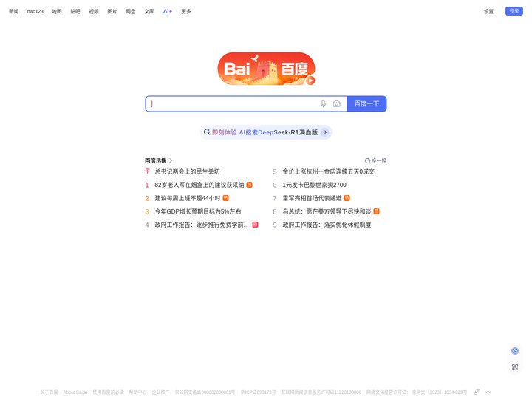
Task: Open 帮助中心 footer link
Action: [x=137, y=392]
